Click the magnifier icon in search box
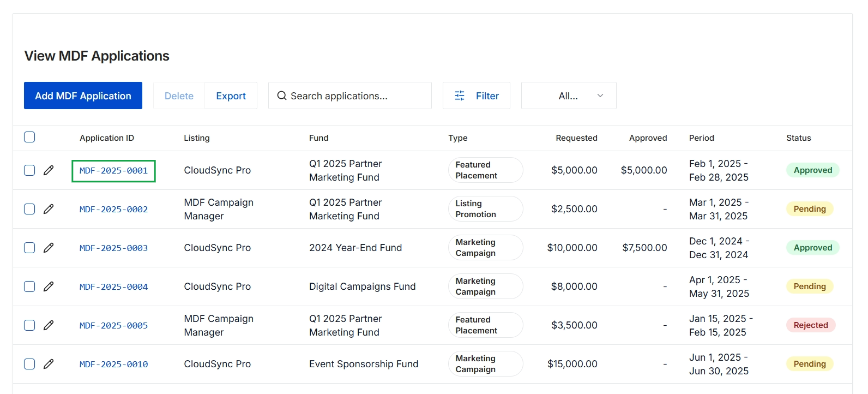The width and height of the screenshot is (868, 394). 282,95
